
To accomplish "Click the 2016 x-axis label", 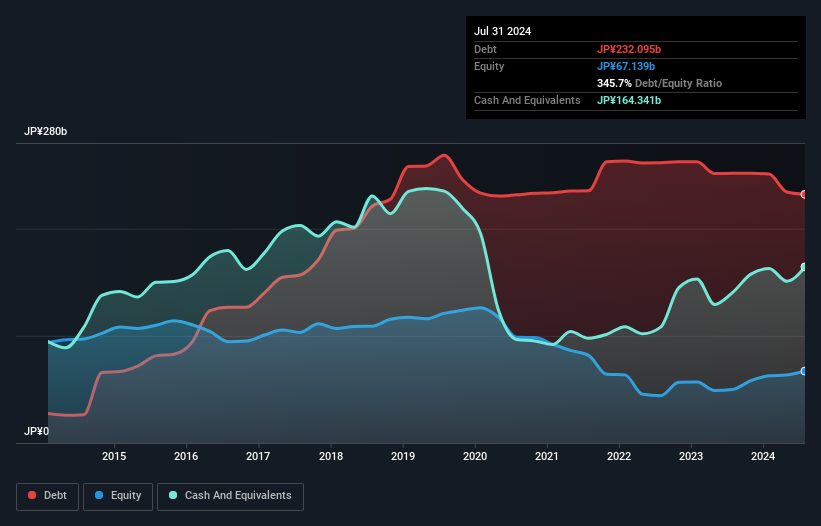I will (x=186, y=456).
